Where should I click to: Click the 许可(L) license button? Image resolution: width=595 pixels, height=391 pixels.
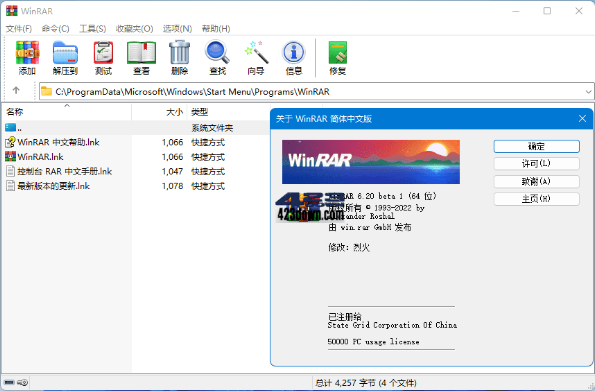click(536, 164)
